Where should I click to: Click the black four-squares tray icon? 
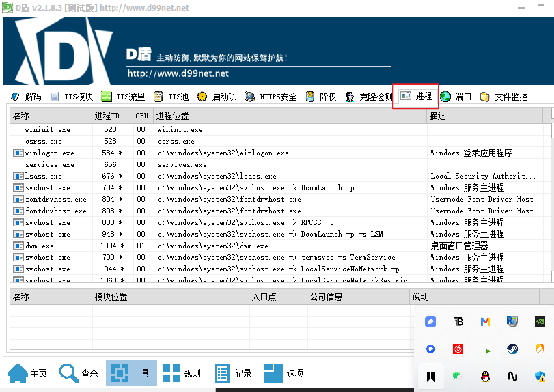point(431,376)
